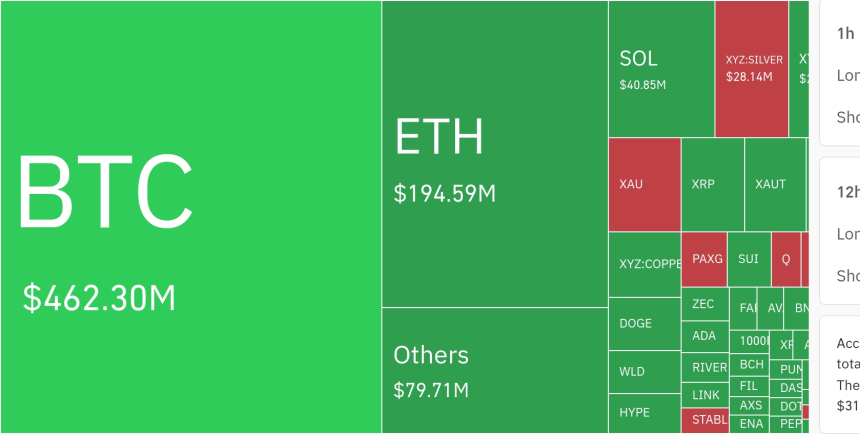
Task: Select the WLD tile
Action: pyautogui.click(x=644, y=371)
